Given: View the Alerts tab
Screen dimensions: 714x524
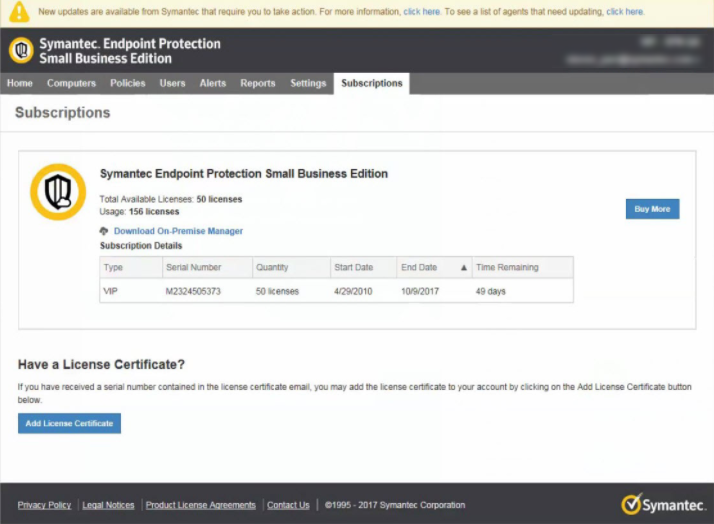Looking at the screenshot, I should [213, 83].
